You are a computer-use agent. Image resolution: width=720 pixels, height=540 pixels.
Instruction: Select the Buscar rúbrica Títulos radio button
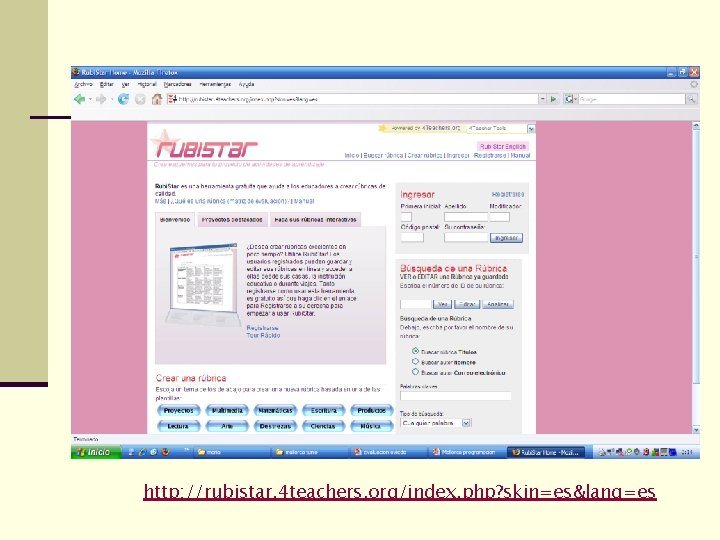pyautogui.click(x=415, y=351)
